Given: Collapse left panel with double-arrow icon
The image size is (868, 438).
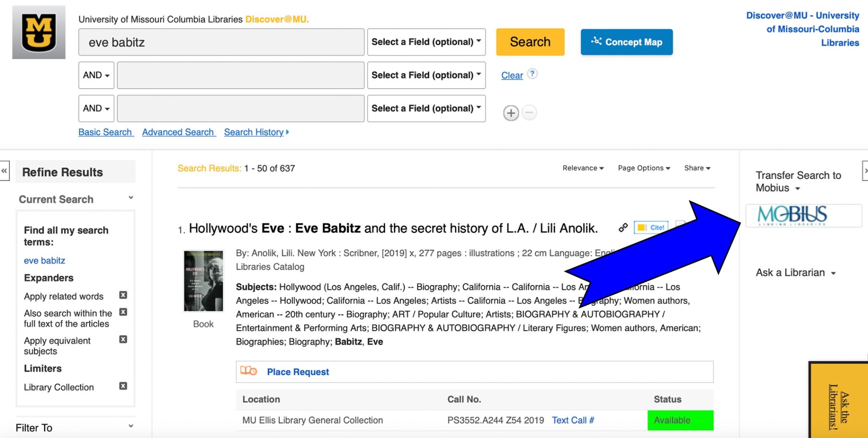Looking at the screenshot, I should pos(4,171).
